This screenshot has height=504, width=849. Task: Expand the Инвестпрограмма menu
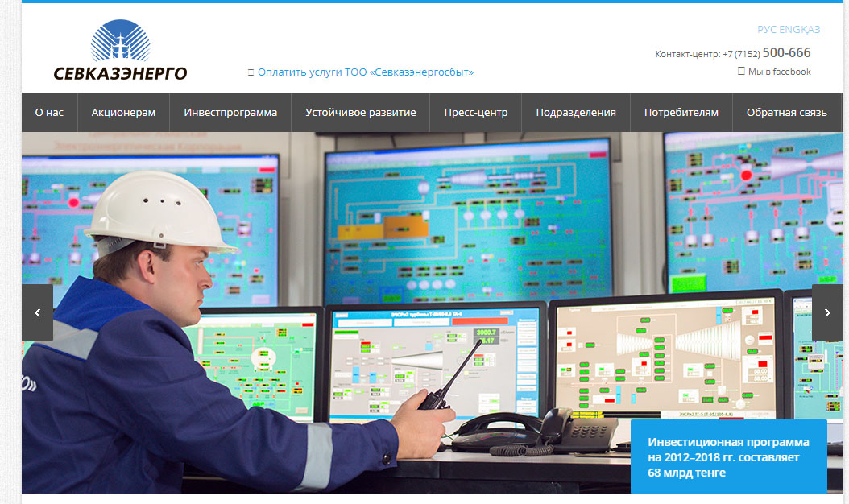(230, 113)
